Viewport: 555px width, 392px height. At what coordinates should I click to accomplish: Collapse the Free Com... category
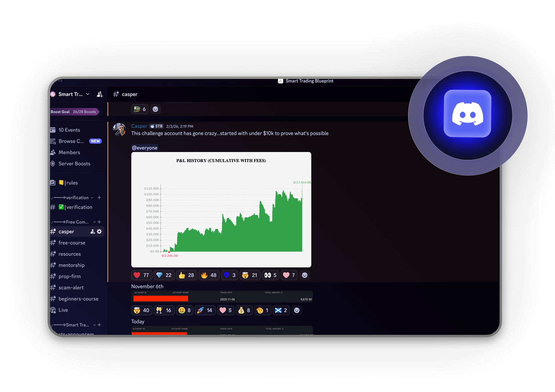74,222
